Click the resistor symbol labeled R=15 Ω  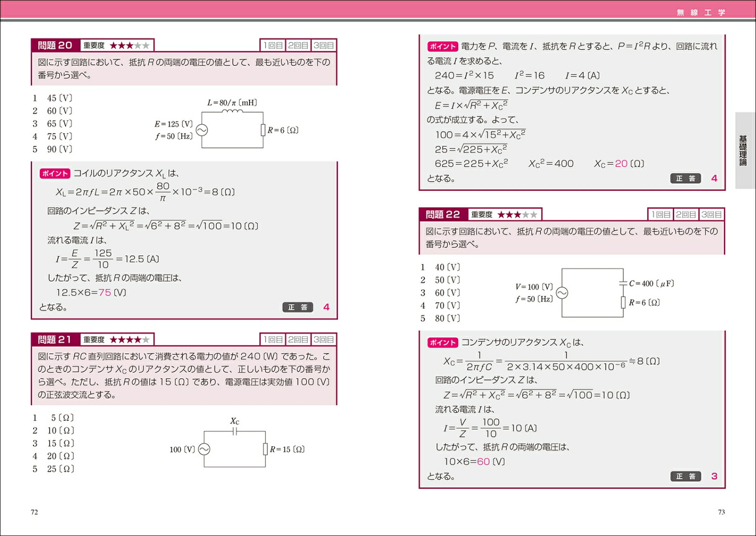pyautogui.click(x=266, y=449)
